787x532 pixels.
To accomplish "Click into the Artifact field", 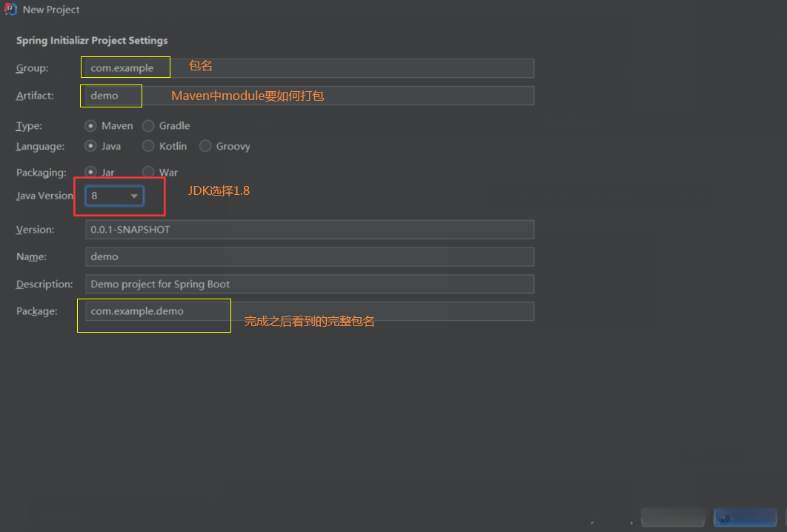I will point(310,96).
